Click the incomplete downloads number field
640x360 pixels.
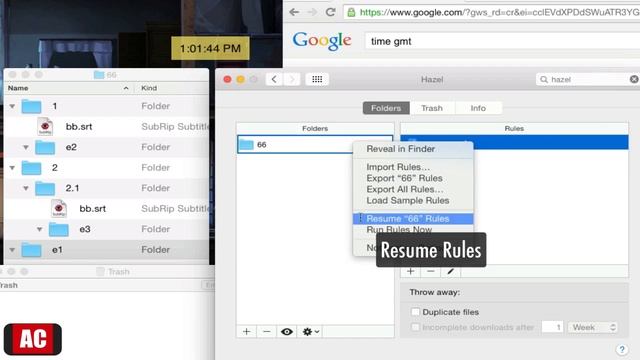552,327
